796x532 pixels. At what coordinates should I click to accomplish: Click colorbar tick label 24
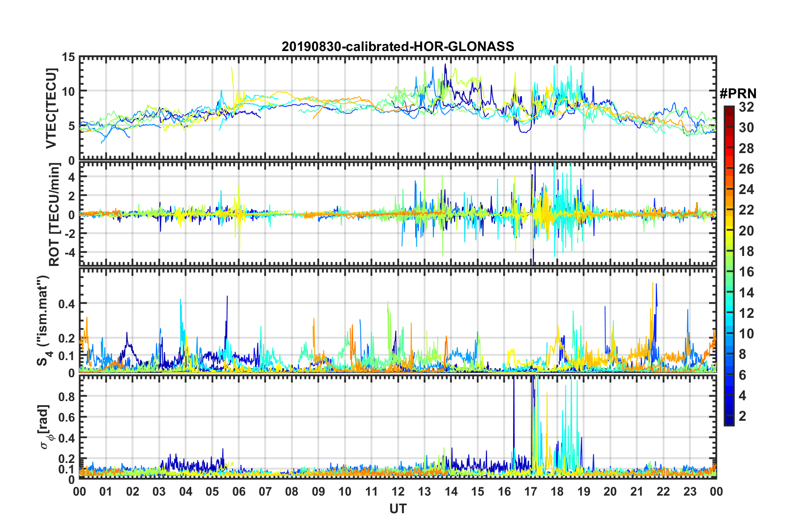click(746, 189)
